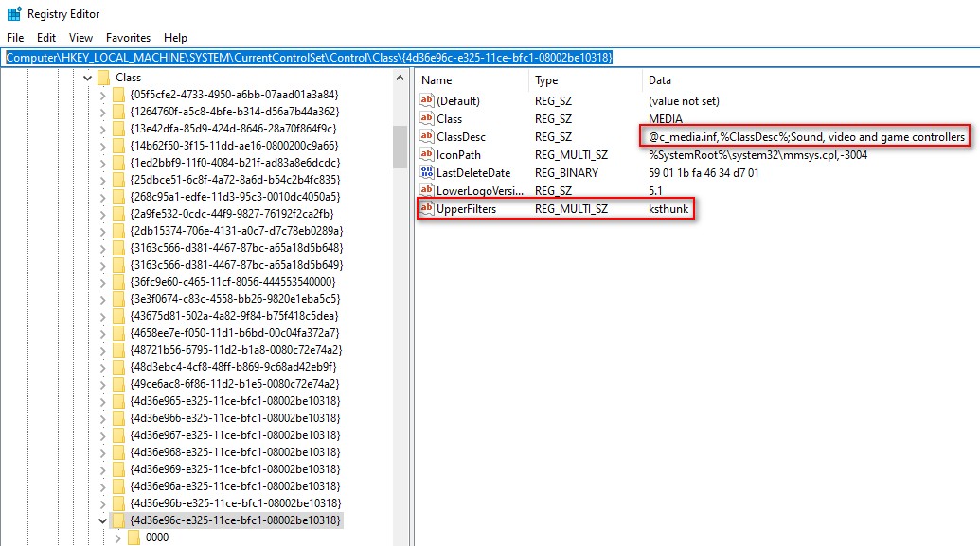Open the Edit menu
980x546 pixels.
click(46, 38)
